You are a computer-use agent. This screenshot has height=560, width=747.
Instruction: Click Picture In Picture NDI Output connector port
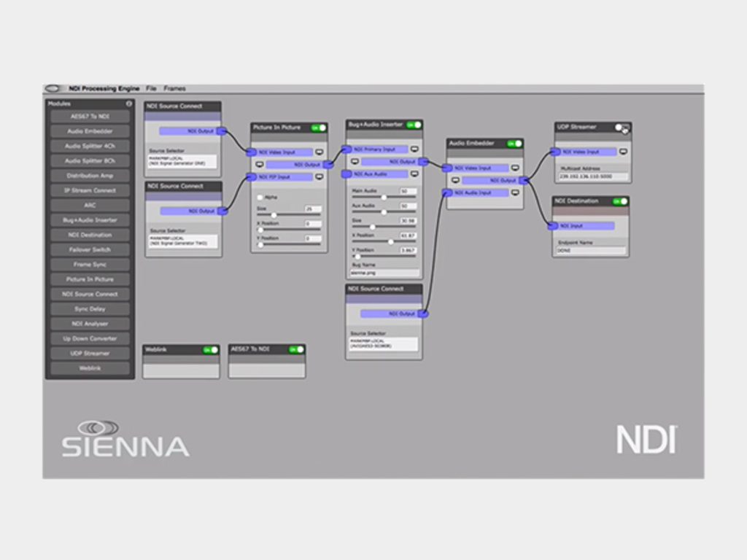328,165
